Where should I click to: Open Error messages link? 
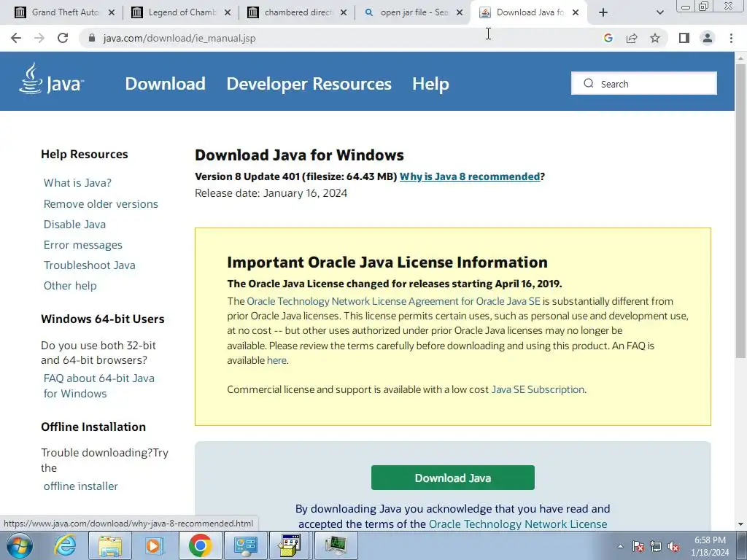pyautogui.click(x=83, y=245)
